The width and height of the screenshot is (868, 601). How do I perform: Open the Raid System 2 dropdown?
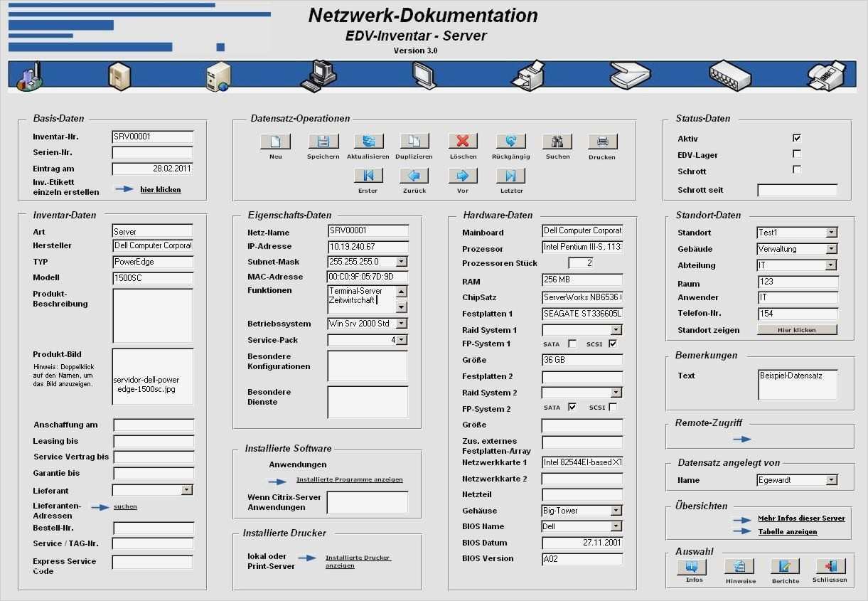coord(616,393)
